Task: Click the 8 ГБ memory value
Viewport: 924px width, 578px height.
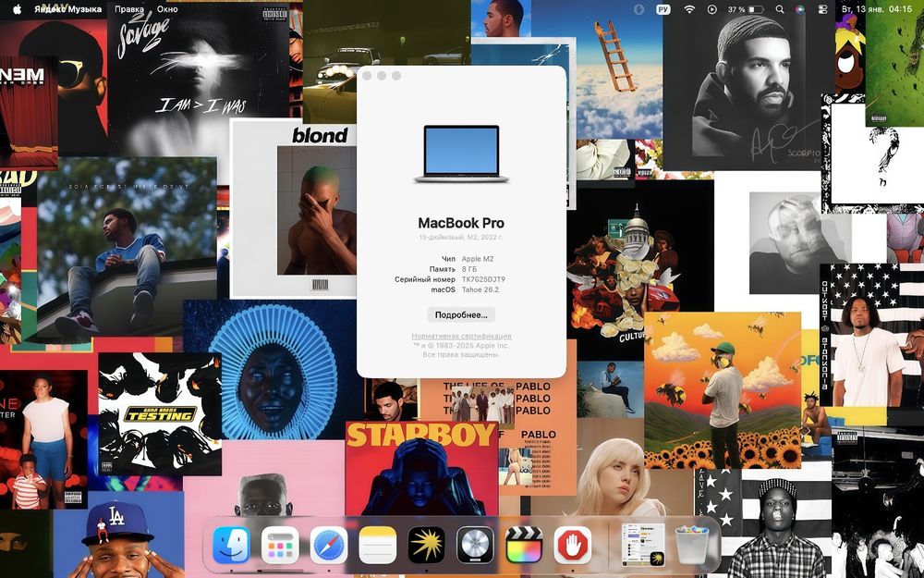Action: pos(470,269)
